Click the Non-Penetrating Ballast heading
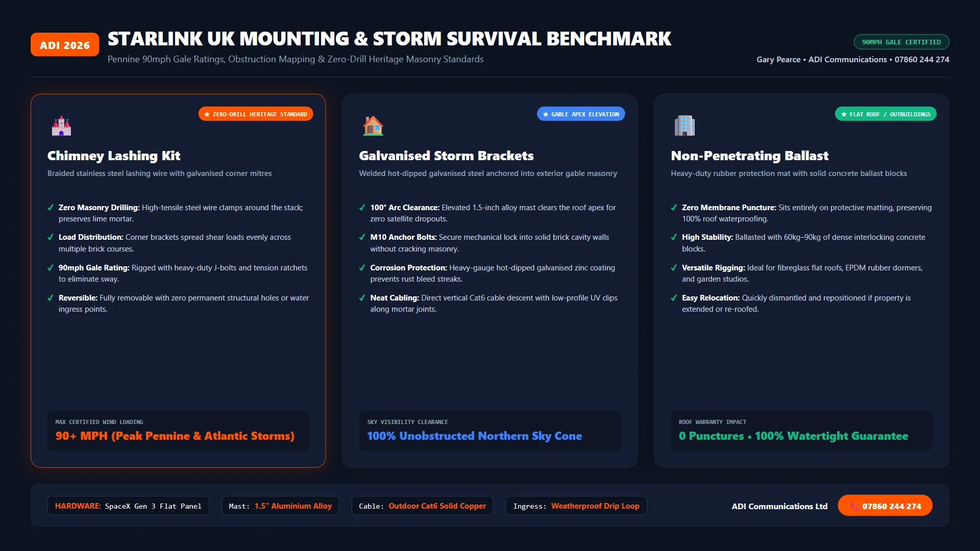 pos(749,156)
